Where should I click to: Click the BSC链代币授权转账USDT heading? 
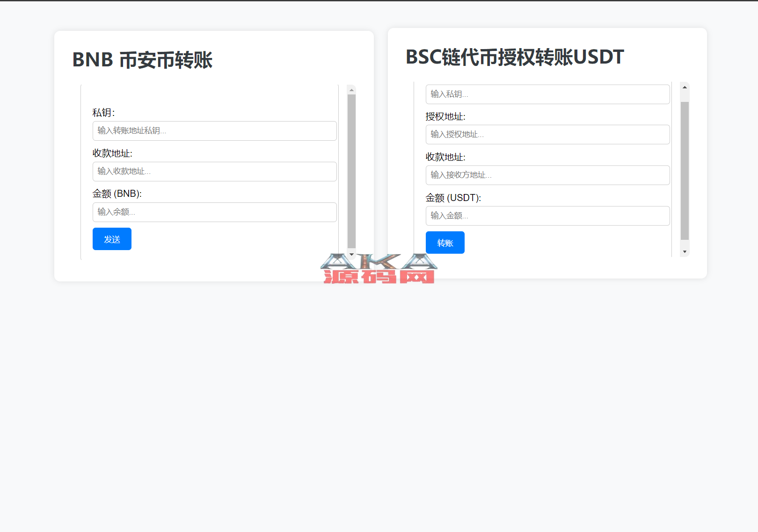click(x=514, y=57)
